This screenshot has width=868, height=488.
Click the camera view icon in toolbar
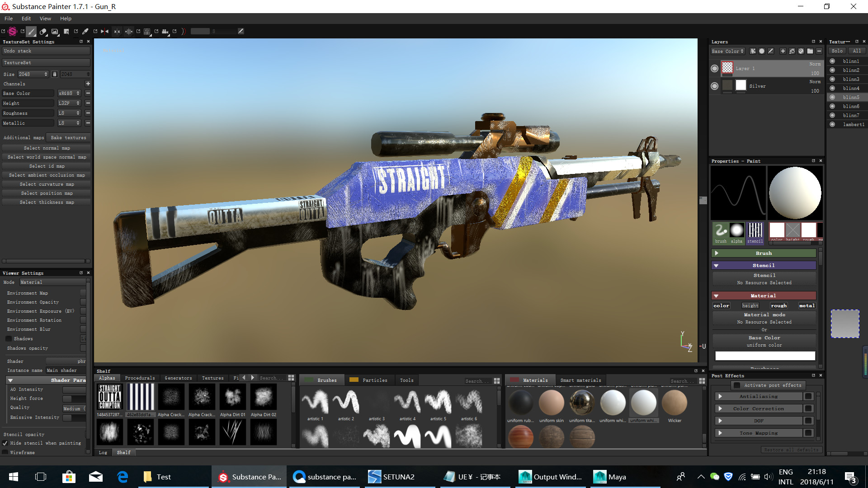[x=165, y=32]
